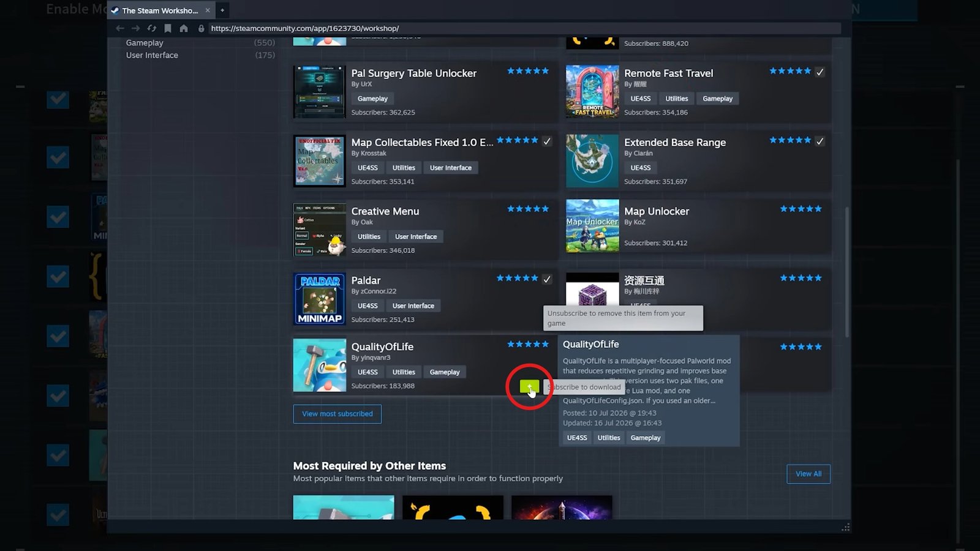Image resolution: width=980 pixels, height=551 pixels.
Task: Toggle the subscribed checkmark on Map Collectables Fixed
Action: 547,141
